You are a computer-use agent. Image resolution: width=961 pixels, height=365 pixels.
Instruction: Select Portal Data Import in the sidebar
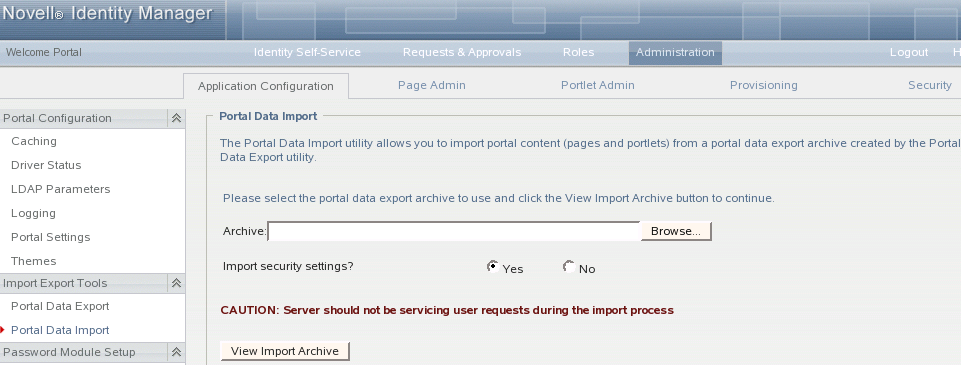click(60, 330)
